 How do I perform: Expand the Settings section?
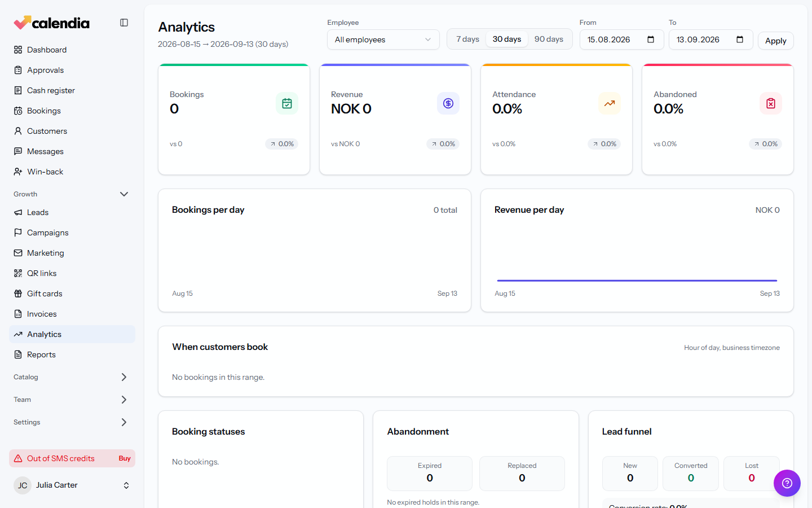click(72, 422)
